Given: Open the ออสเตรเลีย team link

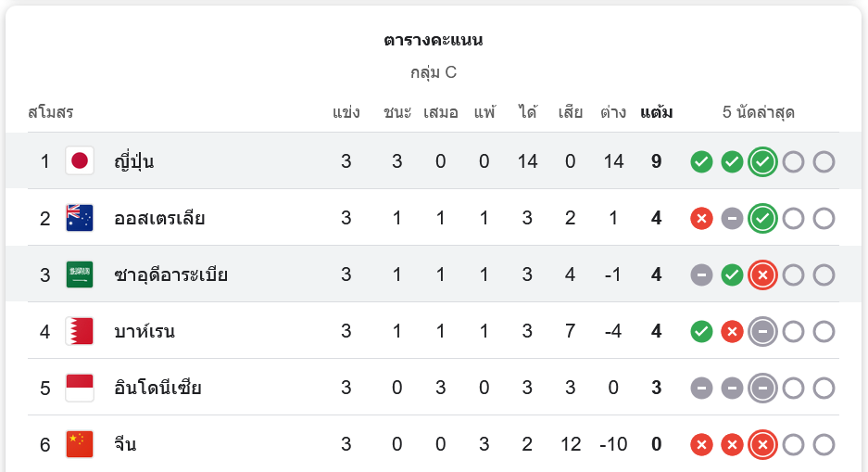Looking at the screenshot, I should point(158,219).
